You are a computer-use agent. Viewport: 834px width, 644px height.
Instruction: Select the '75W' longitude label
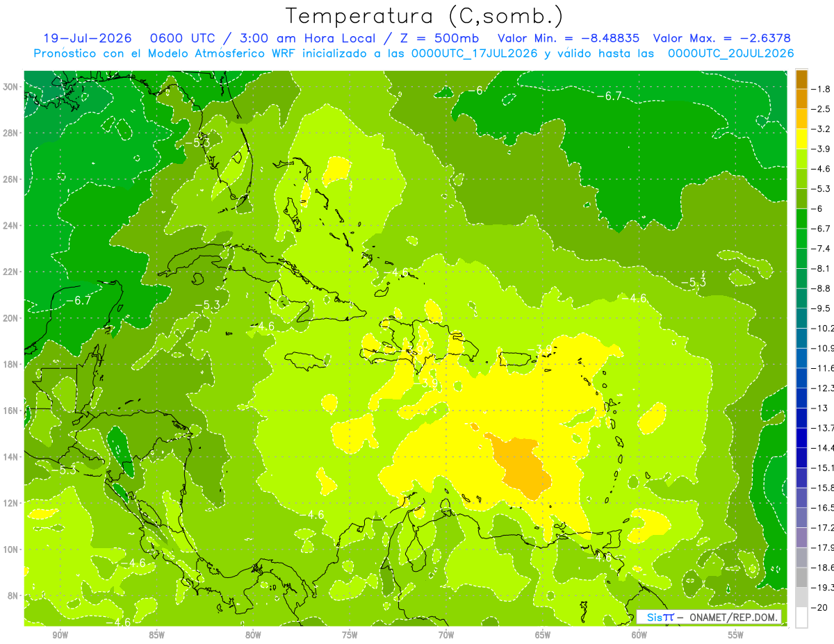point(350,635)
